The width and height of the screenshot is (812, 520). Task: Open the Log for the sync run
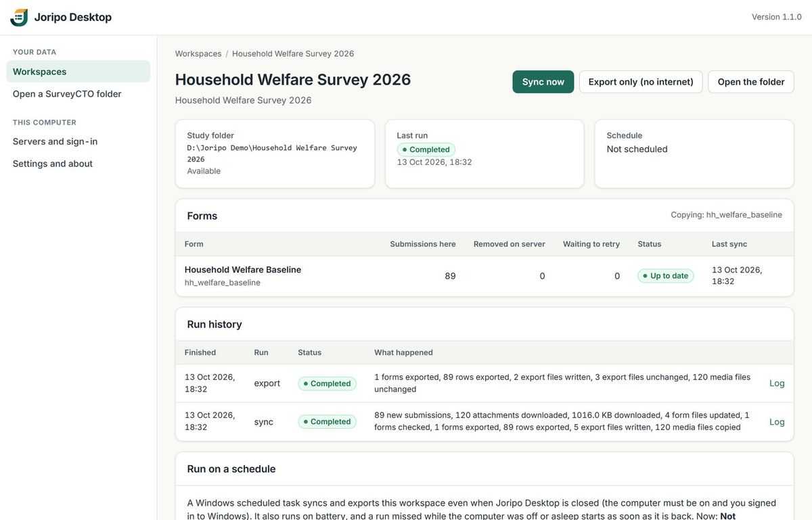click(x=777, y=422)
